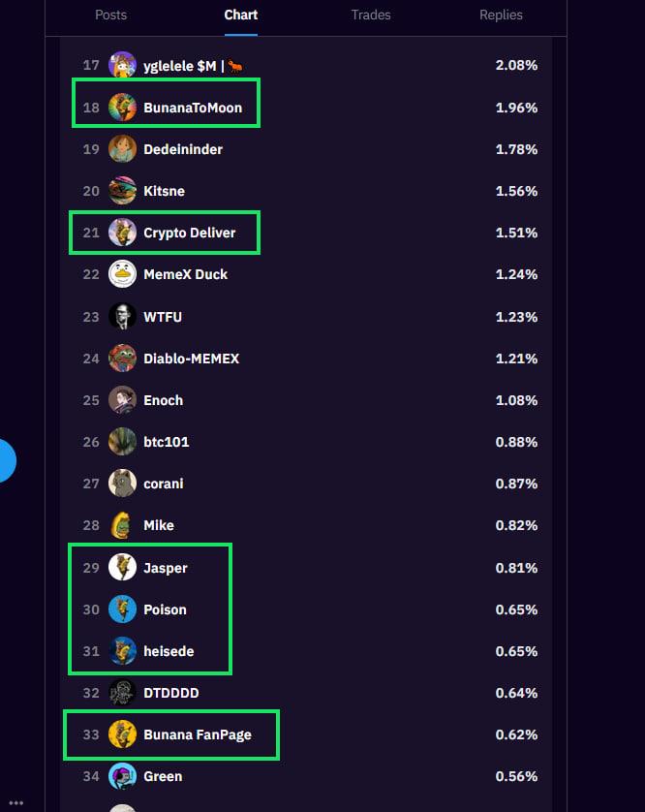Open the Enoch holder name
Viewport: 645px width, 812px height.
coord(163,400)
